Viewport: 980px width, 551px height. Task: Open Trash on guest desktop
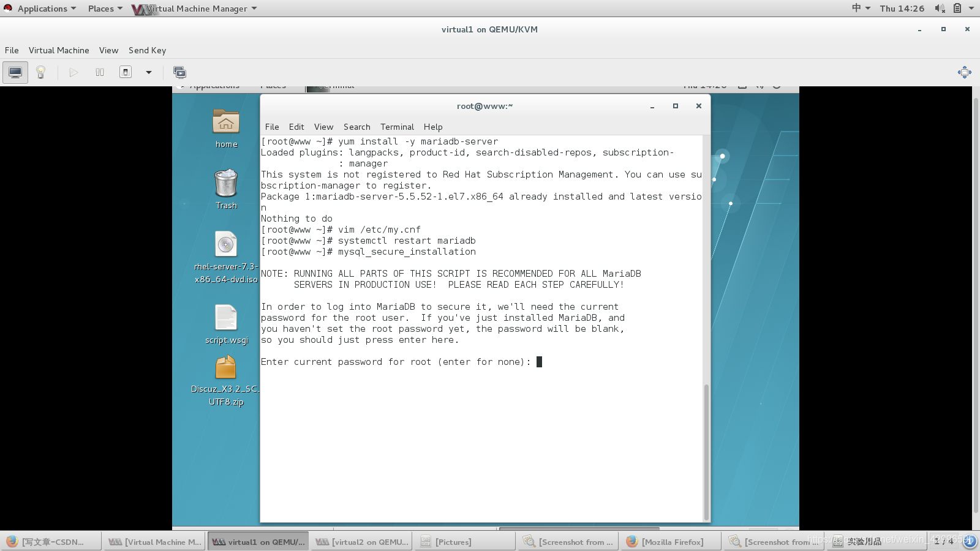pos(226,190)
